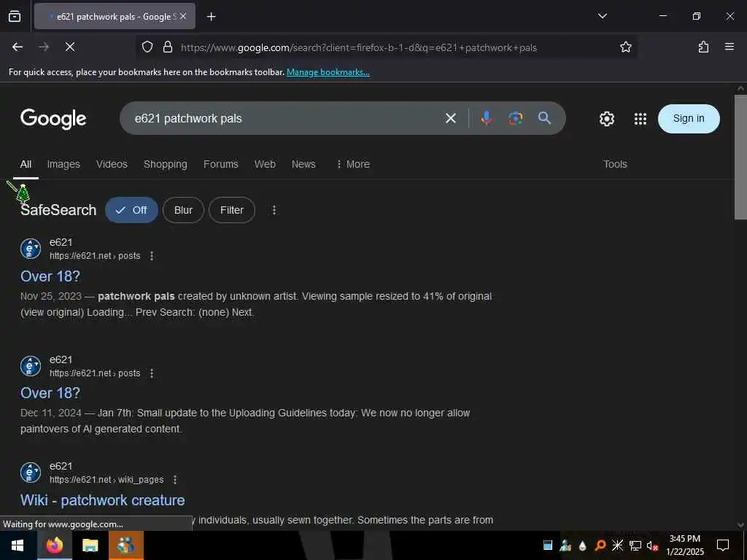Switch to the Shopping tab

pyautogui.click(x=166, y=164)
